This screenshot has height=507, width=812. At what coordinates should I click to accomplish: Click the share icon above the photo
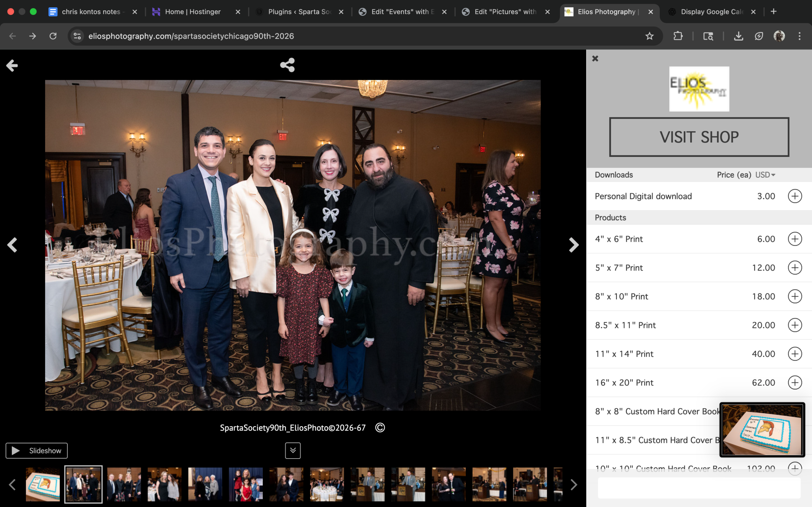pos(287,65)
